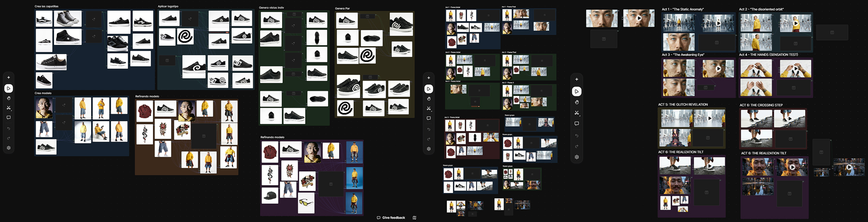Open comment tool in toolbar beside ACT 5 group
868x222 pixels.
tap(577, 124)
